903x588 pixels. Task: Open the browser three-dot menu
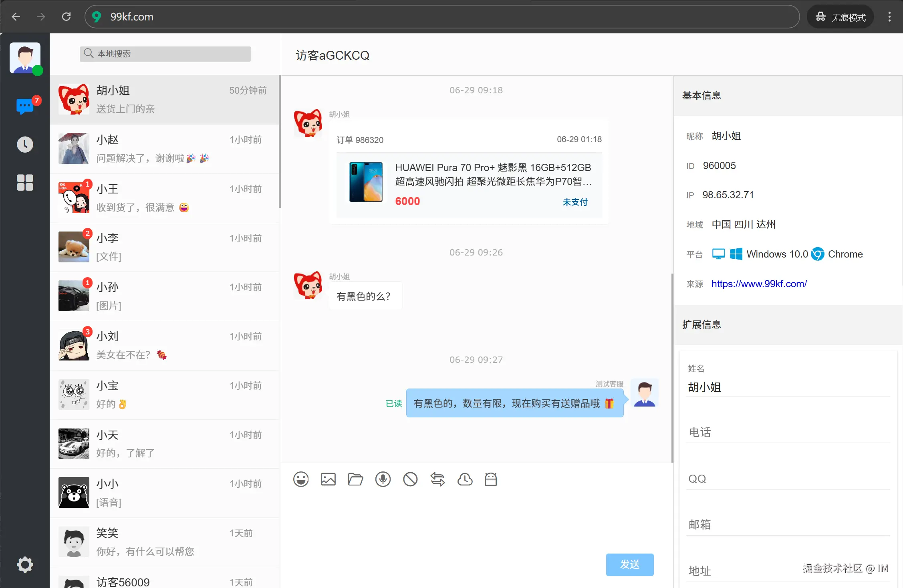tap(889, 16)
